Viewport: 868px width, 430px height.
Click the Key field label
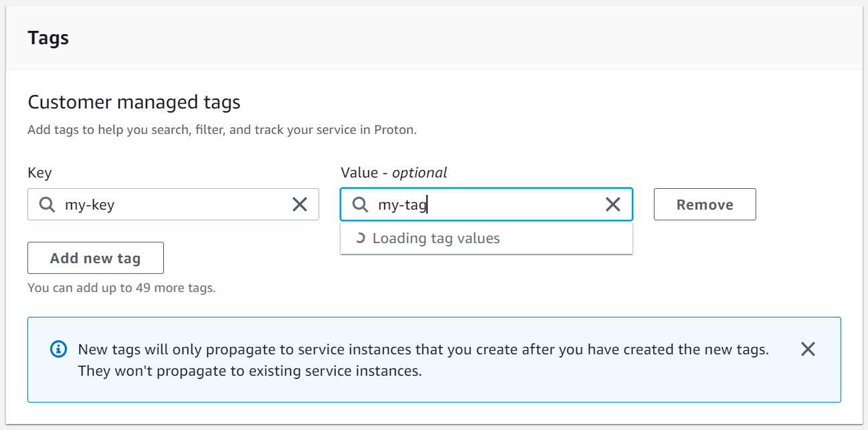[x=40, y=173]
